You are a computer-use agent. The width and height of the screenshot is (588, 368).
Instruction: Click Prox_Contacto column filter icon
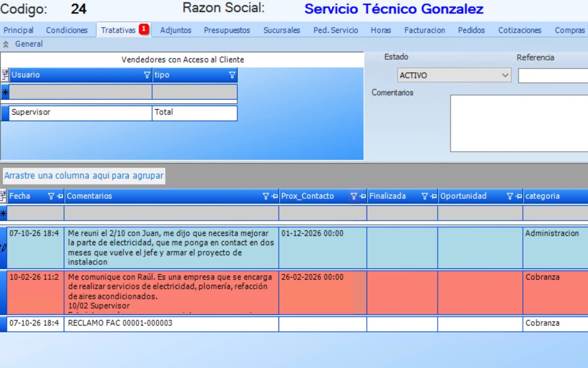tap(354, 196)
